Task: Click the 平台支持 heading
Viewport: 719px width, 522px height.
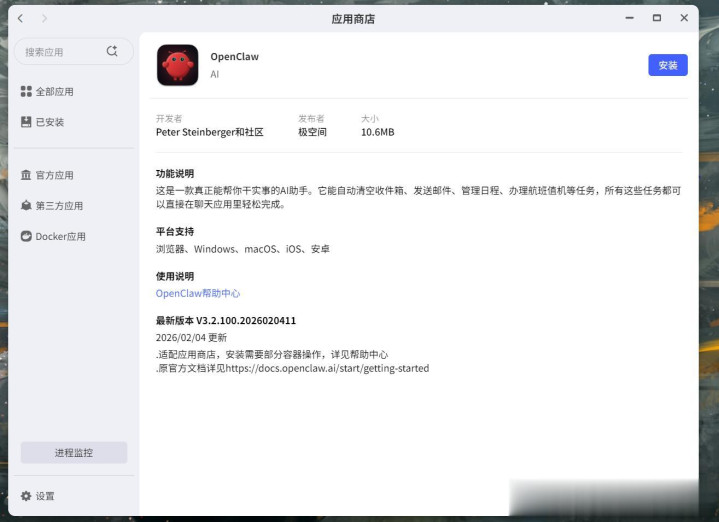Action: pos(175,231)
